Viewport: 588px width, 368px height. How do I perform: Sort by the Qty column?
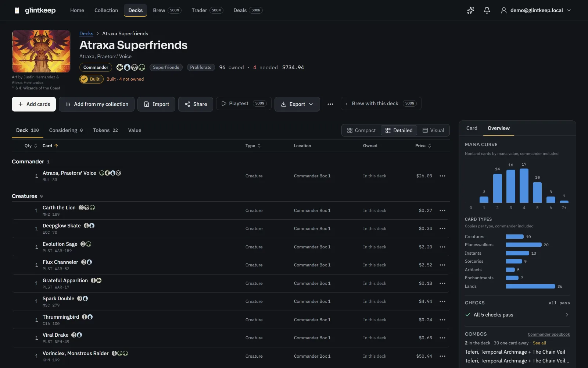pyautogui.click(x=31, y=146)
